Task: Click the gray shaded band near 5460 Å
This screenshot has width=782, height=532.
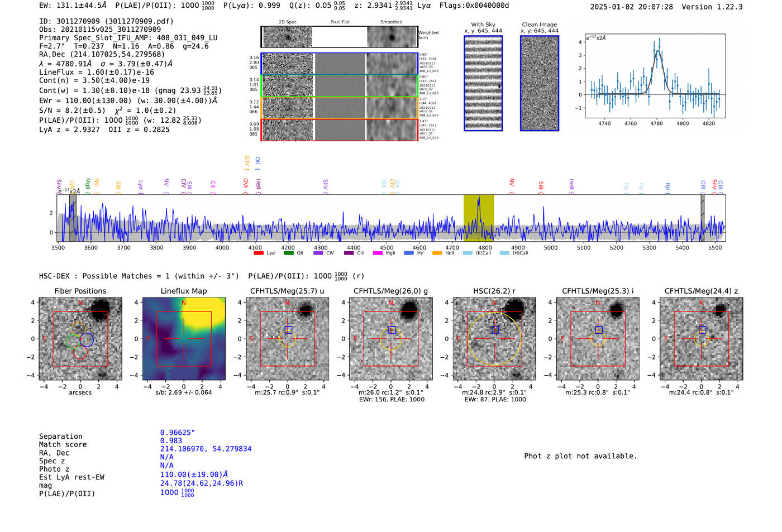Action: point(703,218)
